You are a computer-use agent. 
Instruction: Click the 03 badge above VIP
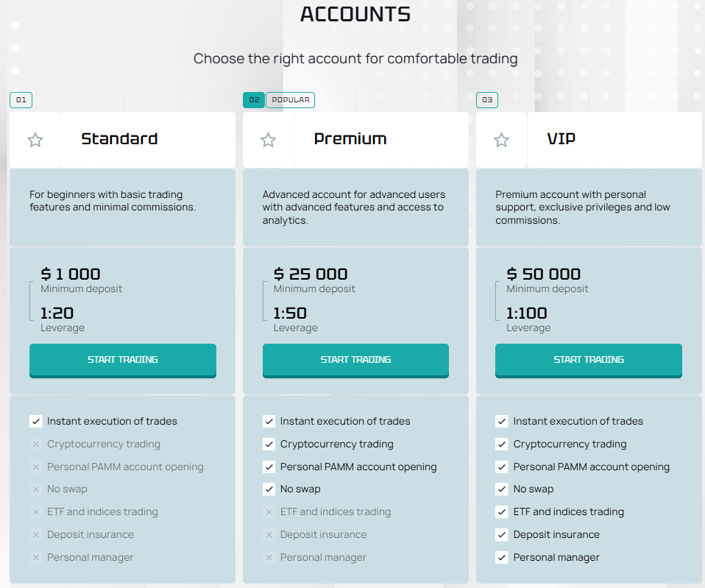[x=487, y=100]
